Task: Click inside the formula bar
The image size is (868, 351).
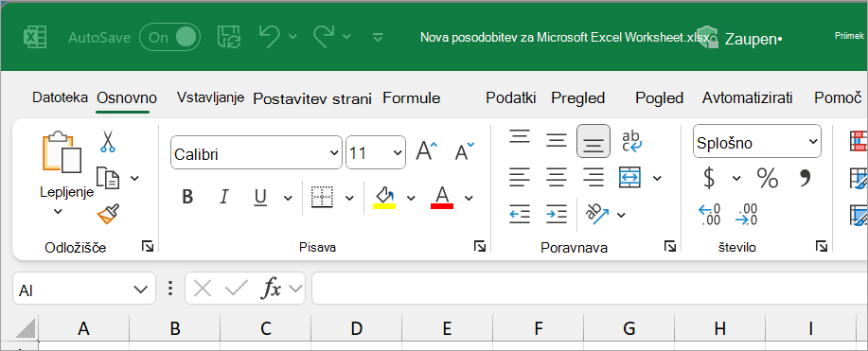Action: point(590,289)
